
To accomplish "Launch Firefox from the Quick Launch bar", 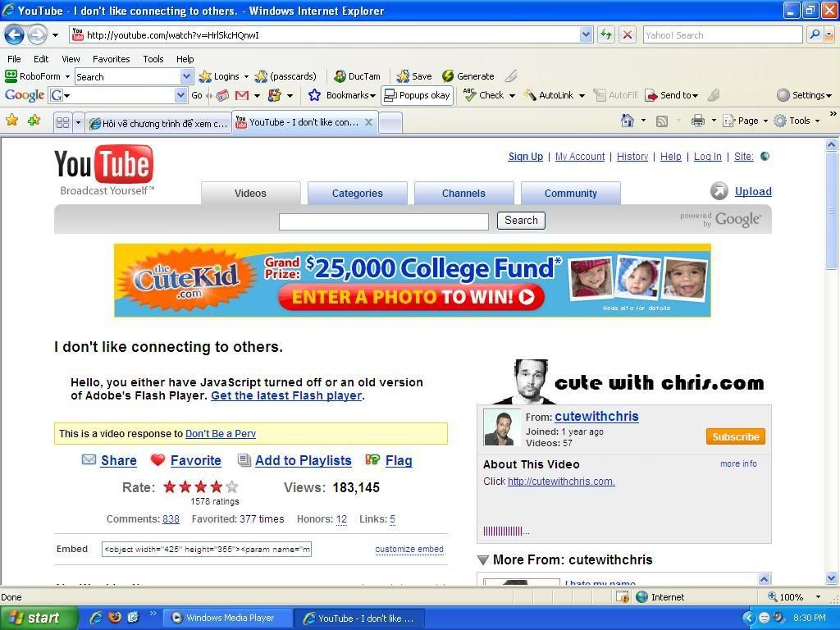I will point(115,617).
